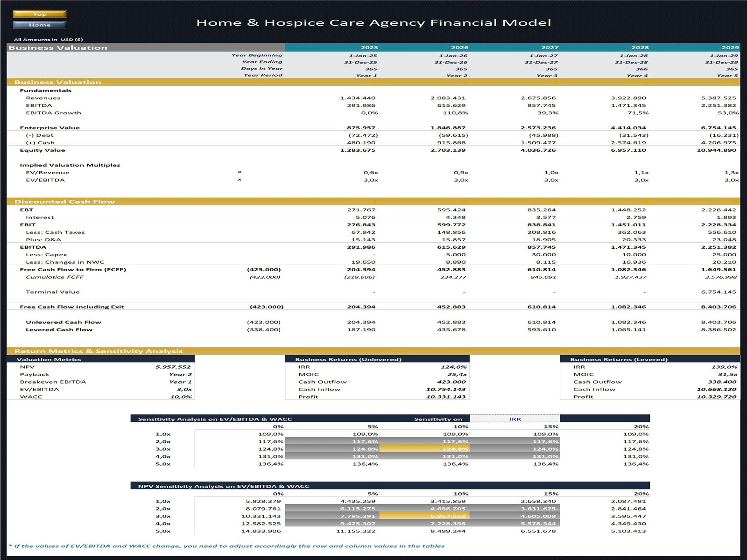Click the Home navigation button
The image size is (747, 560).
40,25
